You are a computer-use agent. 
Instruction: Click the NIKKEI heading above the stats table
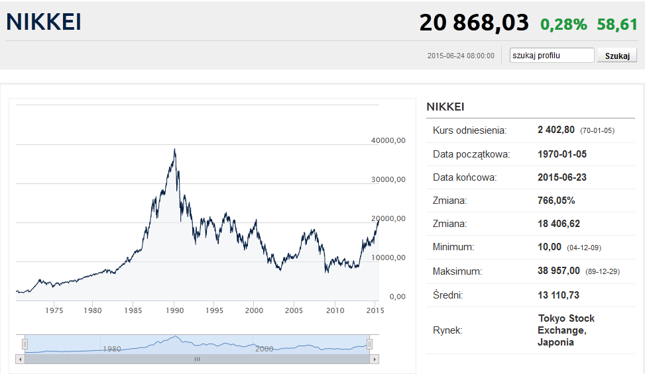445,107
